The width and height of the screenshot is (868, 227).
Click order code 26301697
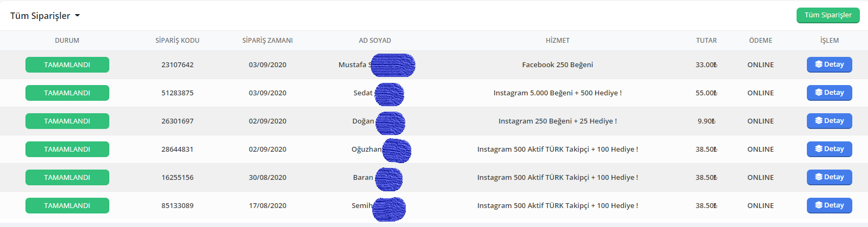[x=177, y=121]
